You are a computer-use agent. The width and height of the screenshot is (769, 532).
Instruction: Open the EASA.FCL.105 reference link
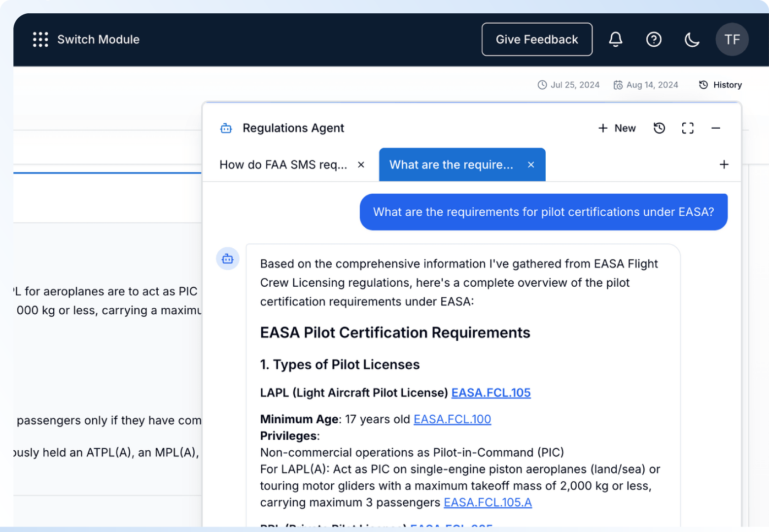click(x=491, y=393)
